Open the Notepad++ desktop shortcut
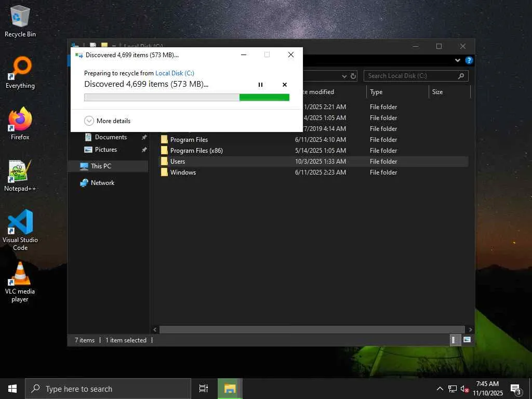 pyautogui.click(x=20, y=176)
